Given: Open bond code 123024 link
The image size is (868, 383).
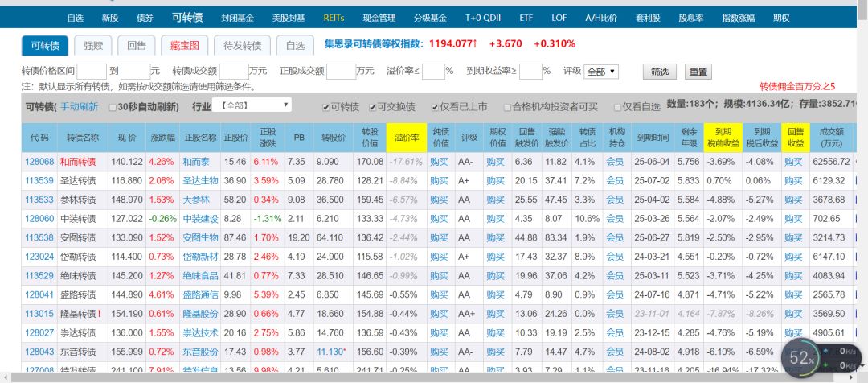Looking at the screenshot, I should 39,257.
